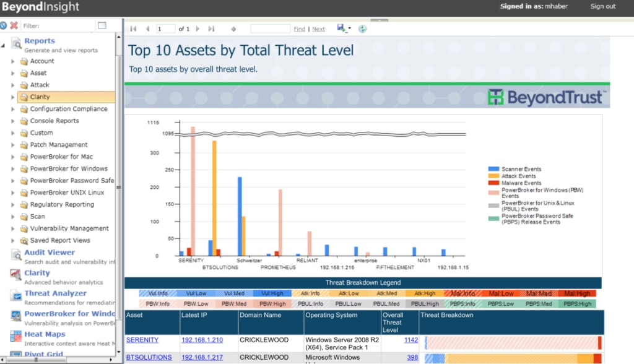Toggle the square button next to Filter field
The image size is (634, 364).
click(x=102, y=25)
